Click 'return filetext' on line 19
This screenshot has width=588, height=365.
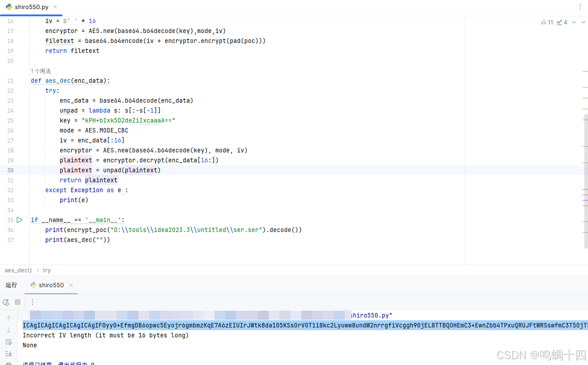72,51
